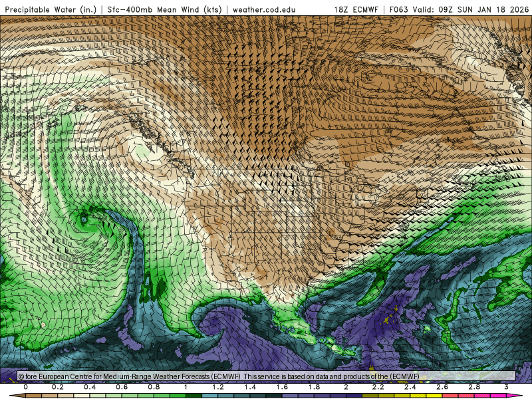Click the legend value '0.8'

154,387
